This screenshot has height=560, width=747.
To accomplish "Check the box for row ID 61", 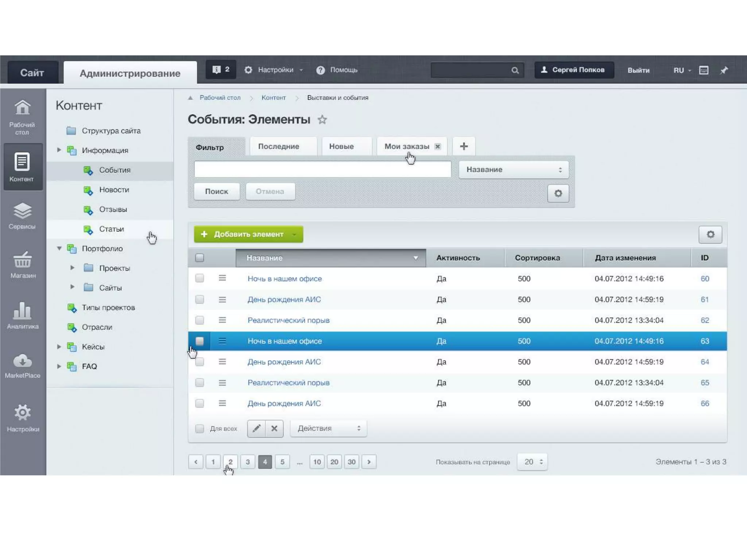I will tap(200, 300).
